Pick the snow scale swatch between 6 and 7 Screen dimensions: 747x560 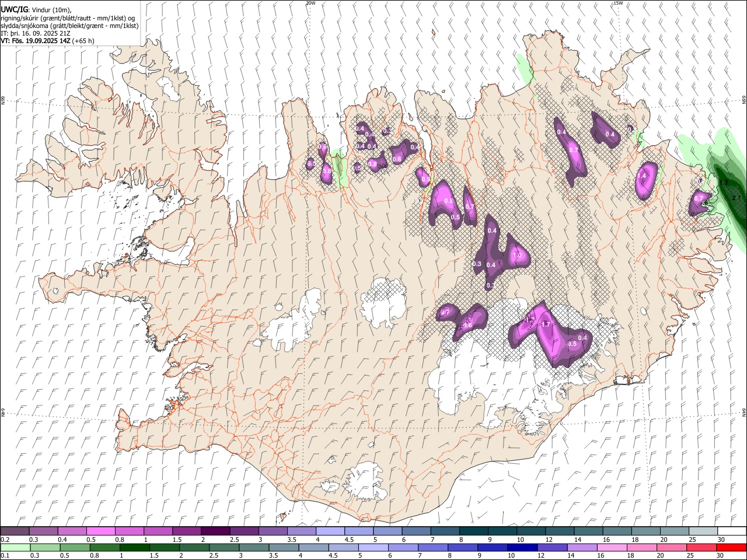[416, 531]
